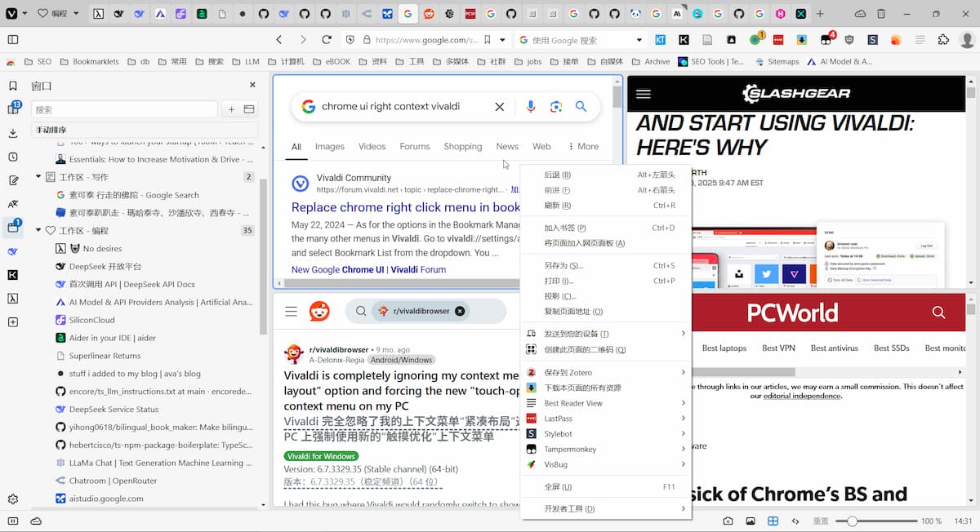
Task: Open the Replace chrome right click menu result
Action: (405, 207)
